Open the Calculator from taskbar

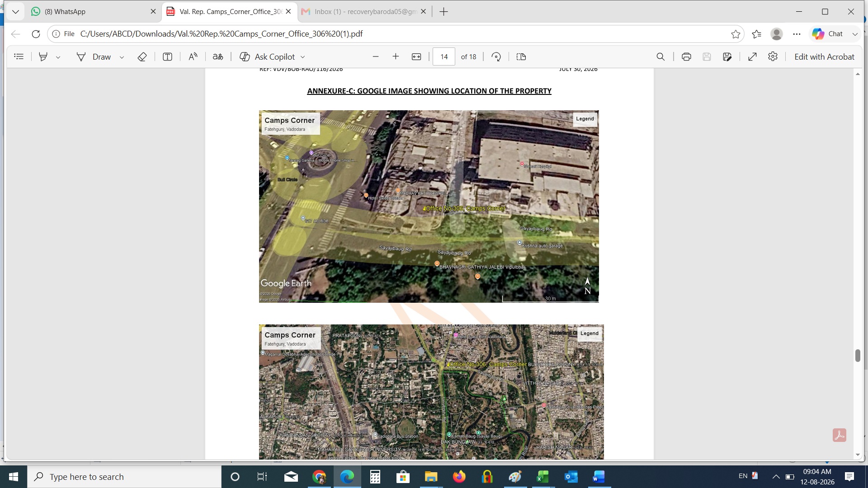point(375,477)
